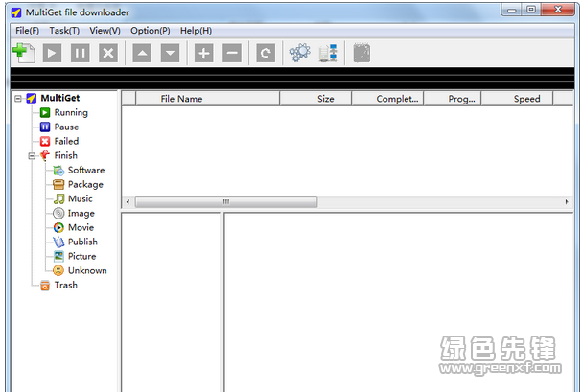Click the scrollbar right arrow in task list
Viewport: 582px width, 392px height.
[567, 202]
